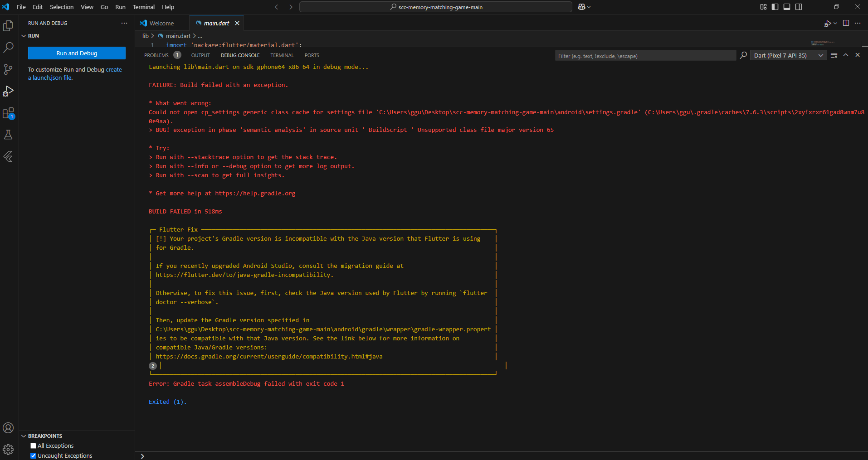This screenshot has width=868, height=460.
Task: Open the Accounts menu icon
Action: click(x=8, y=428)
